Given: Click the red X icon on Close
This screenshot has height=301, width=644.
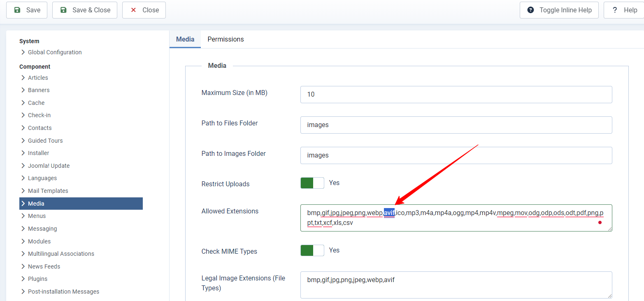Looking at the screenshot, I should pyautogui.click(x=133, y=10).
